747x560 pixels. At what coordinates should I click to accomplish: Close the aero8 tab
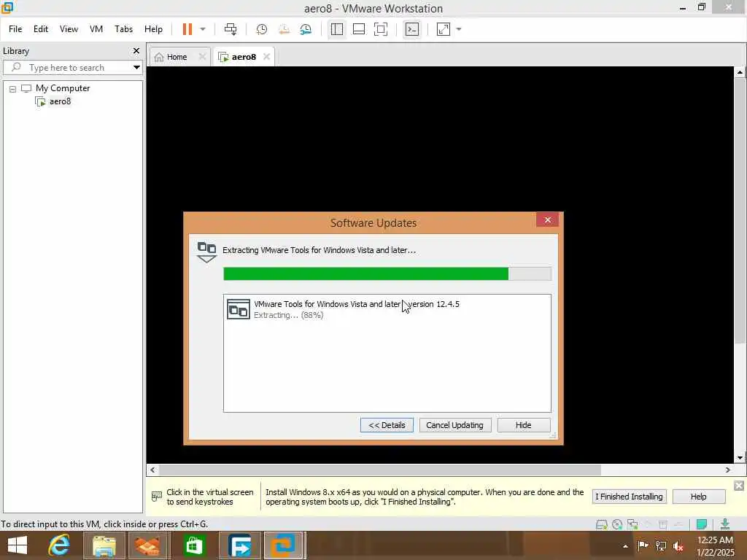(266, 57)
